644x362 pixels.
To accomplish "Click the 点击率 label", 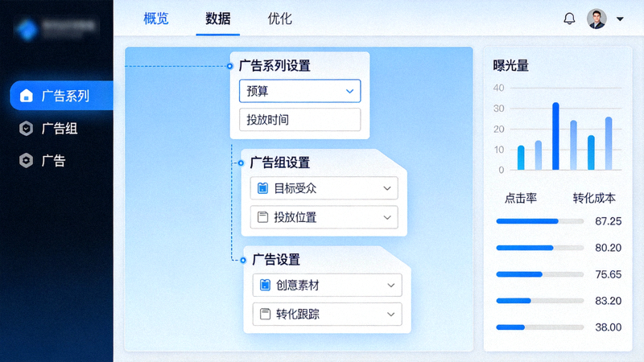I will pos(521,198).
